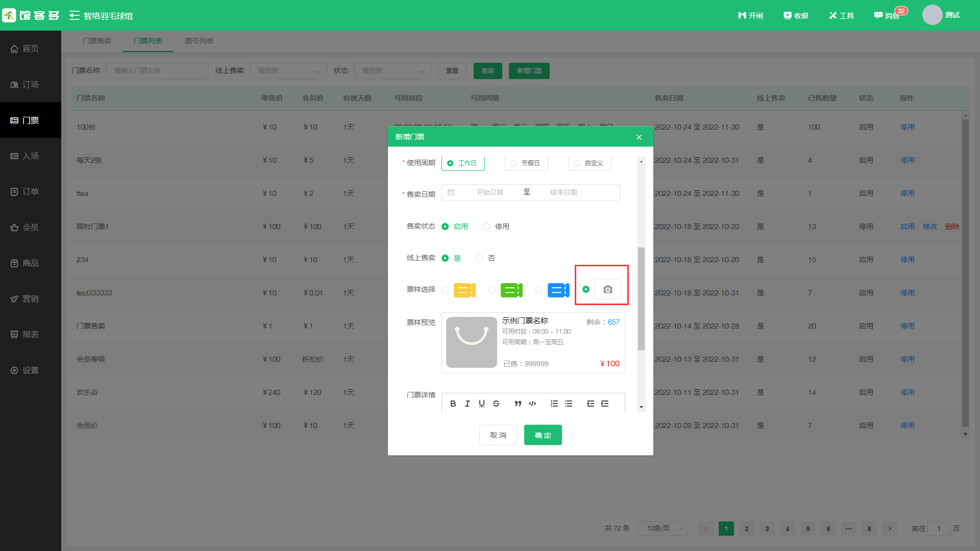This screenshot has height=551, width=980.
Task: Insert an ordered list in ticket details
Action: point(554,403)
